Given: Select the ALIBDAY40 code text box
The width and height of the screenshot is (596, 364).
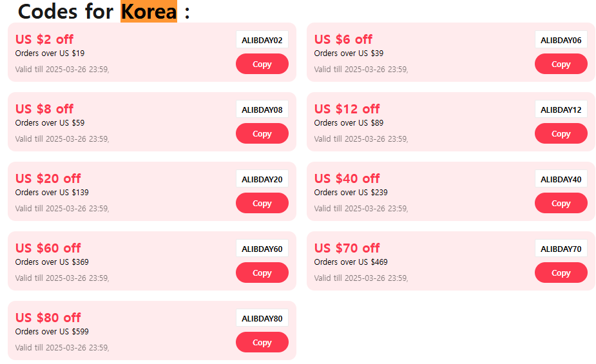Looking at the screenshot, I should click(561, 179).
